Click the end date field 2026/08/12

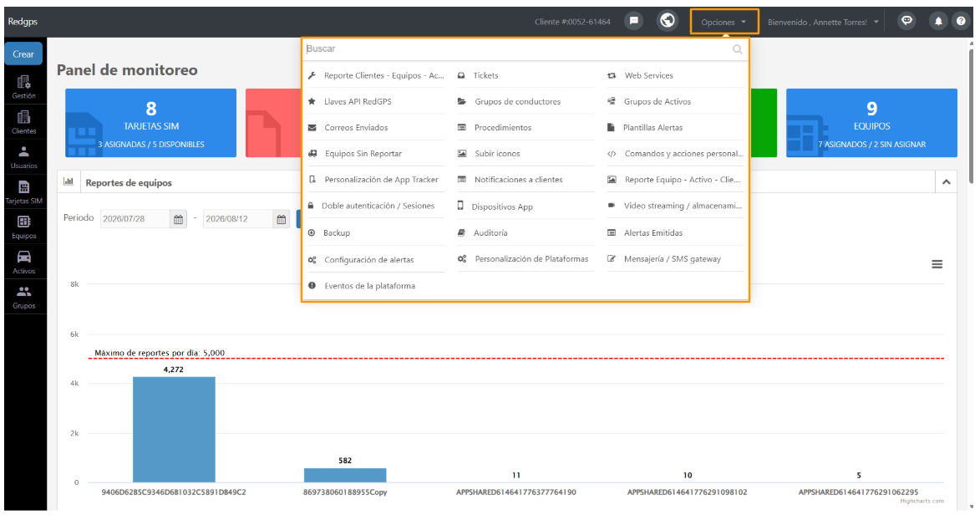238,219
